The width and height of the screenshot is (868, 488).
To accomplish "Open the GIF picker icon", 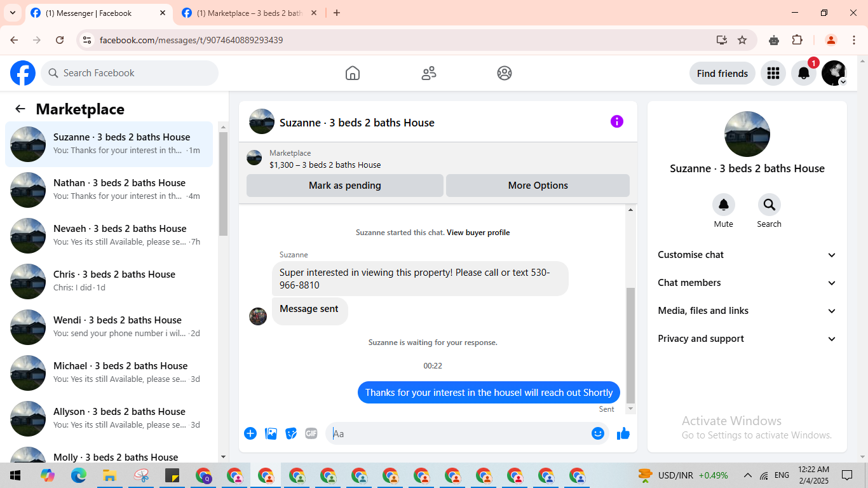I will pyautogui.click(x=311, y=433).
